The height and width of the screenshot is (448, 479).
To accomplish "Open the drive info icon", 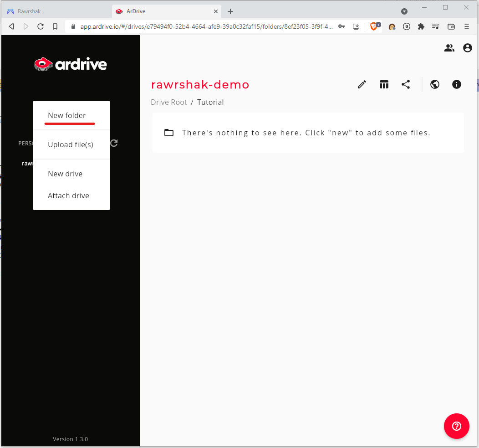I will pyautogui.click(x=457, y=84).
